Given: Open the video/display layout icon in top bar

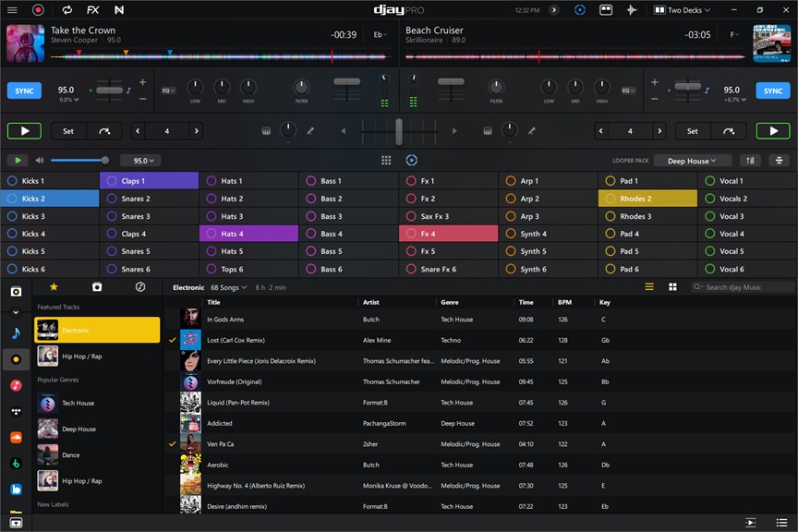Looking at the screenshot, I should tap(606, 9).
